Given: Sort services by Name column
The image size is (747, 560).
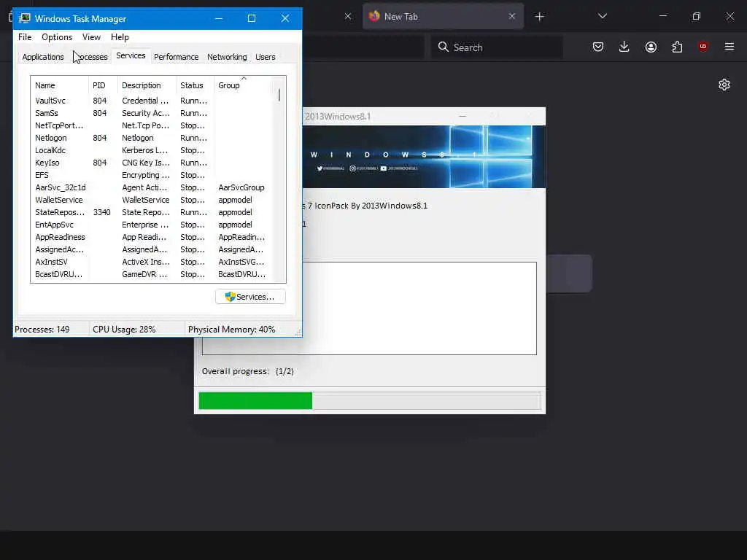Looking at the screenshot, I should tap(59, 85).
